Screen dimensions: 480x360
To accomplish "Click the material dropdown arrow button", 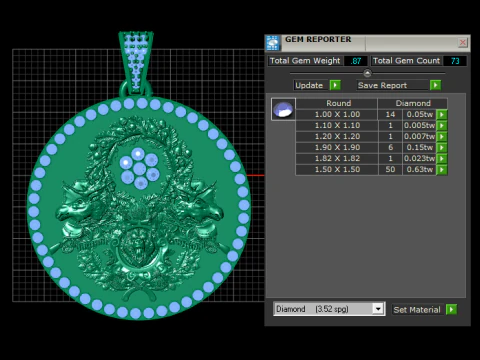I will [378, 309].
